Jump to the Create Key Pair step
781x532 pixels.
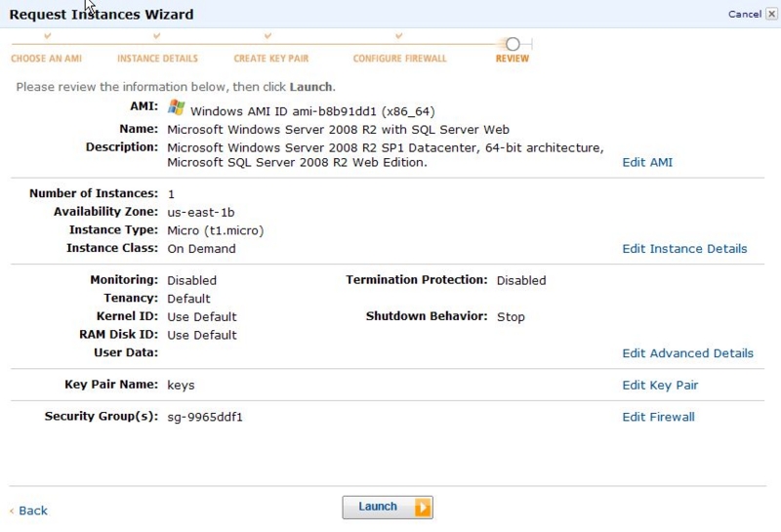click(x=271, y=59)
